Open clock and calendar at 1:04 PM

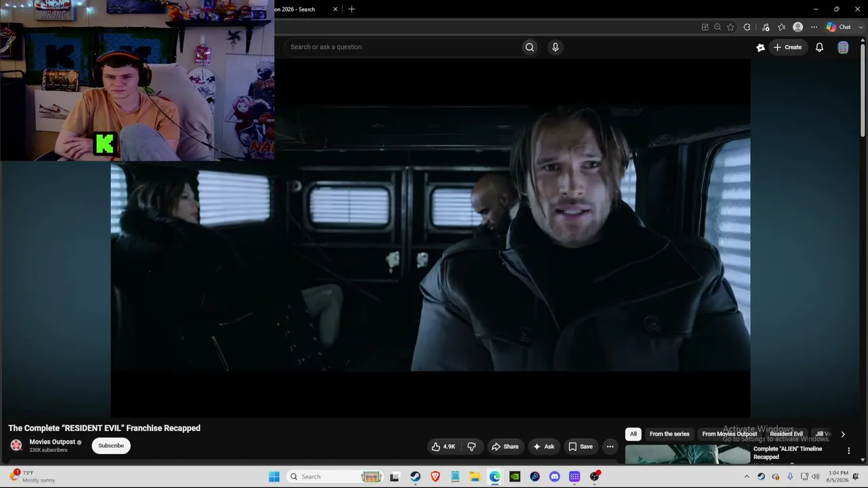point(838,476)
